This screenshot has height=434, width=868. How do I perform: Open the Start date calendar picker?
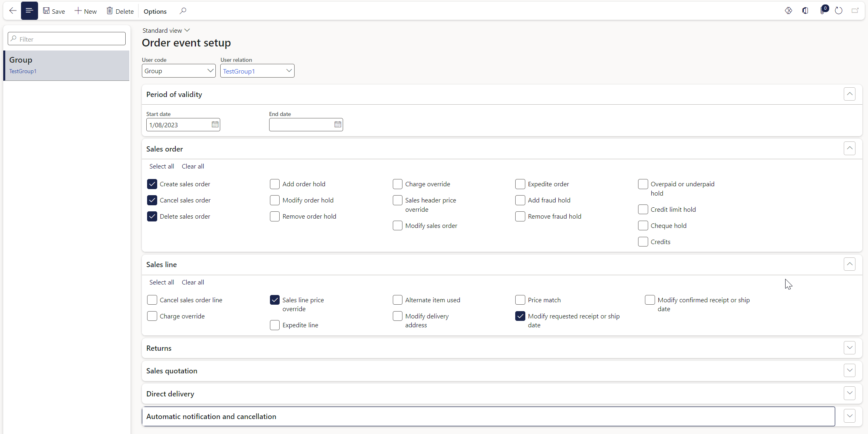pyautogui.click(x=215, y=124)
